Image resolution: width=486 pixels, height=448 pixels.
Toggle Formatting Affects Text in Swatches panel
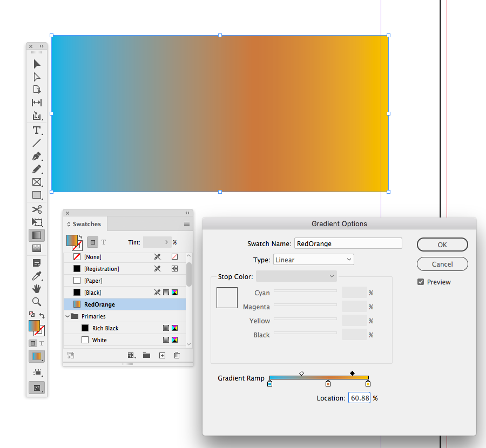[x=104, y=242]
